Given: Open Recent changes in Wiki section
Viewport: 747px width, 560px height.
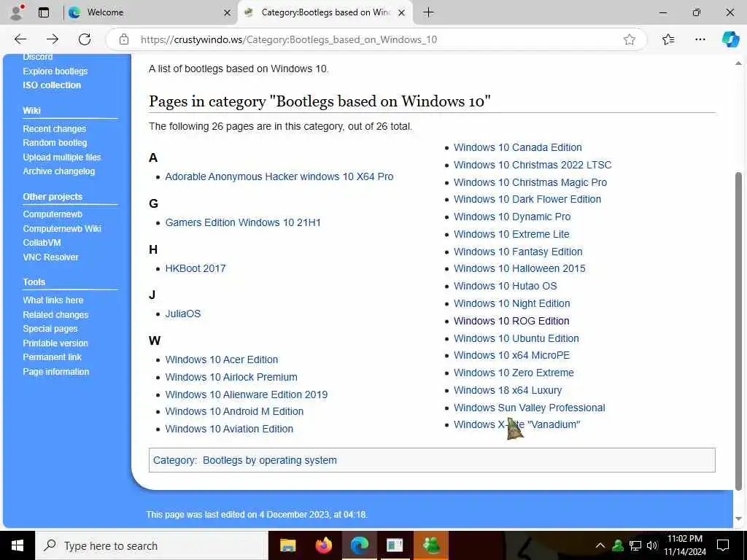Looking at the screenshot, I should pos(54,128).
